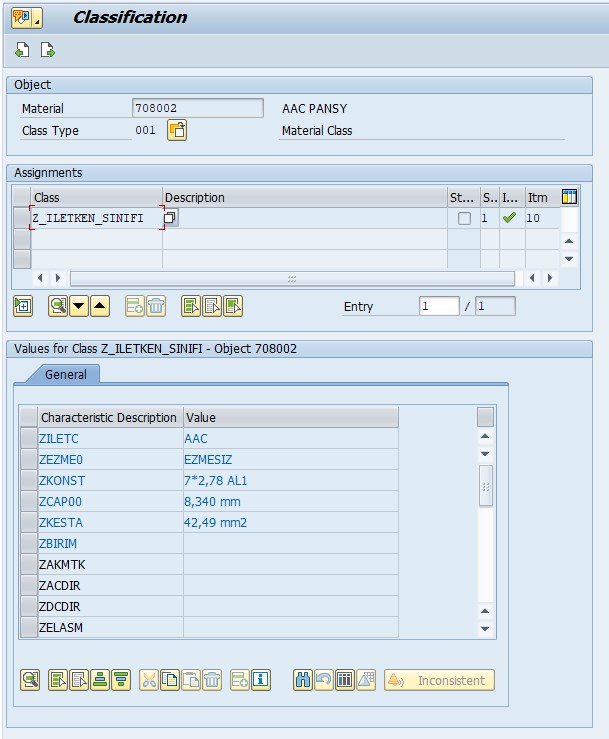Click the Material input field 708002

point(197,108)
